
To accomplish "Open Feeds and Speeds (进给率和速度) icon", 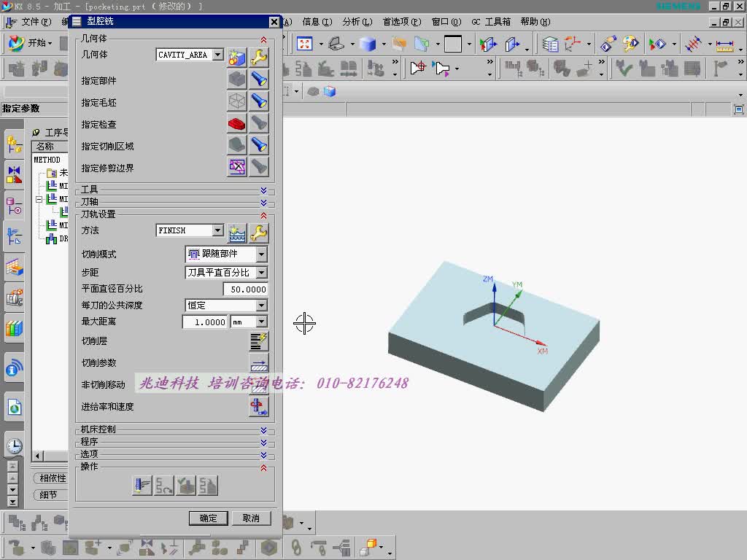I will [x=259, y=407].
